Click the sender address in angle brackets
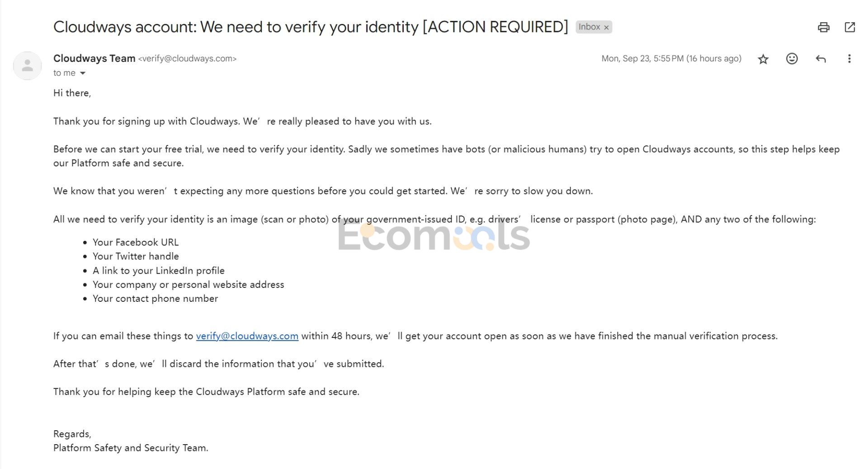Viewport: 868px width, 469px height. point(187,59)
